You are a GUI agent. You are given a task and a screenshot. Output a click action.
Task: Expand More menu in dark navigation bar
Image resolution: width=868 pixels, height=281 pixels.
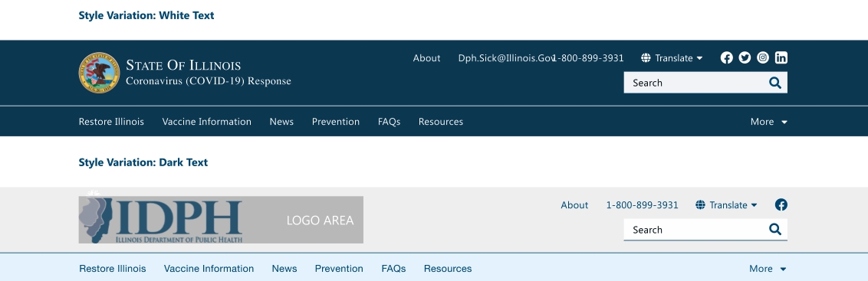(768, 122)
